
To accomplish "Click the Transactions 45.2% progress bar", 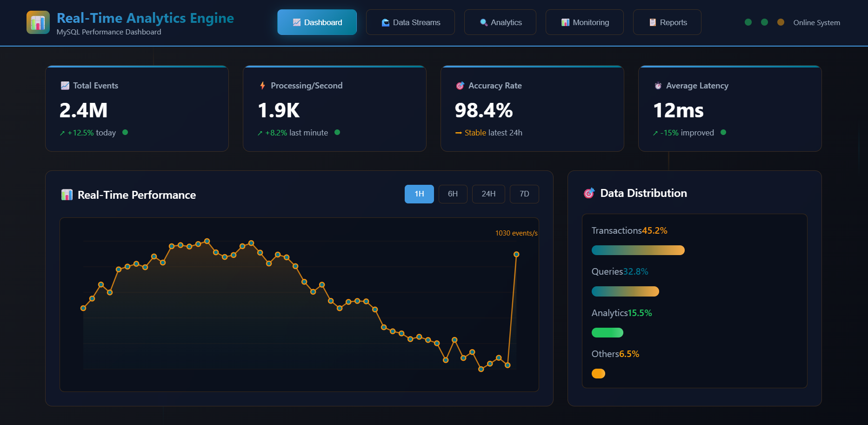I will (x=638, y=250).
